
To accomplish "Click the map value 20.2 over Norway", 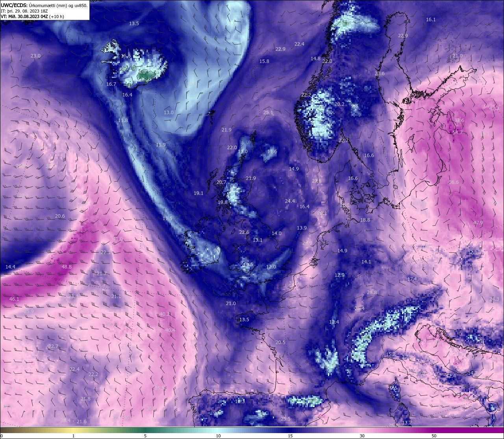I will [x=339, y=104].
